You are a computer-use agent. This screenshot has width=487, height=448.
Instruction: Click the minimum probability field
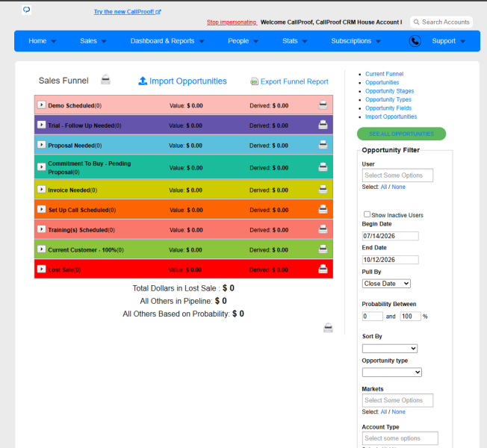pyautogui.click(x=373, y=316)
